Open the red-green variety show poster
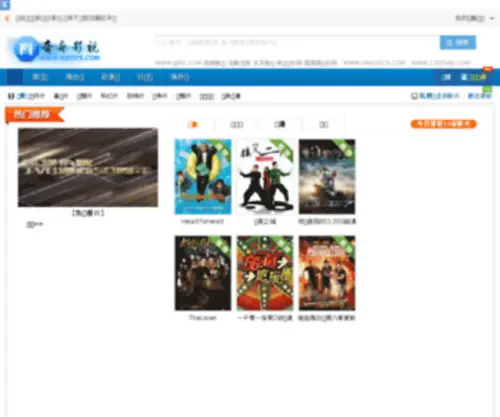Screen dimensions: 500x417 tap(265, 273)
